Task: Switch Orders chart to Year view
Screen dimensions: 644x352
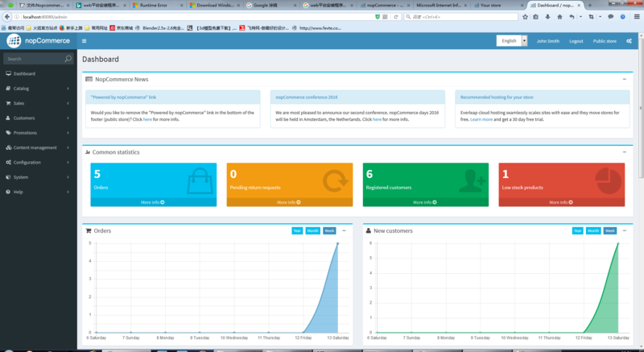Action: tap(297, 230)
